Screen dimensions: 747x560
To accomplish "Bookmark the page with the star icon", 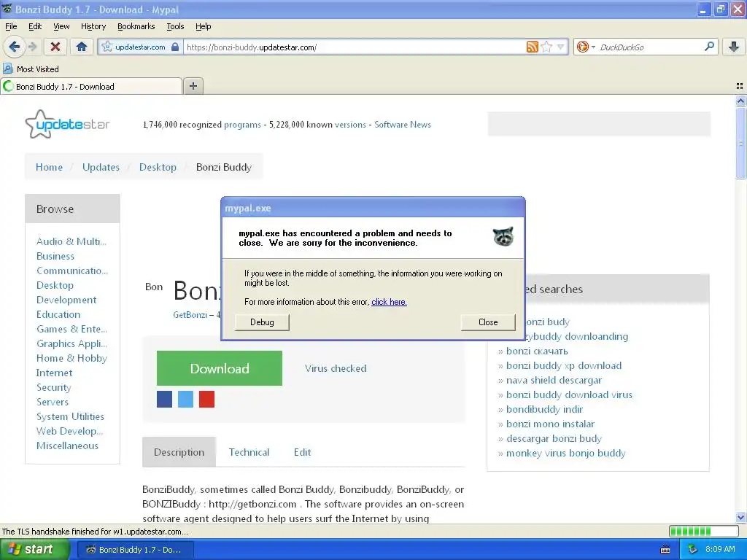I will [546, 47].
